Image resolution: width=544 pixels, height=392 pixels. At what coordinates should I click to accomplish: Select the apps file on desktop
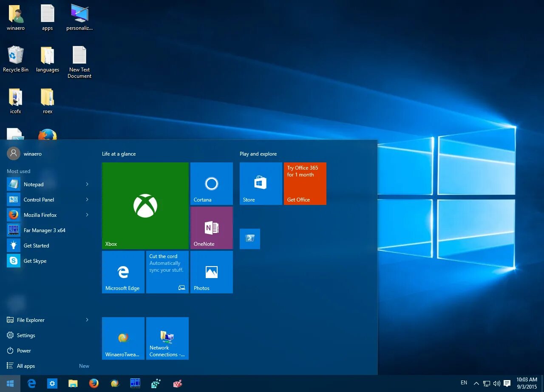pyautogui.click(x=48, y=18)
